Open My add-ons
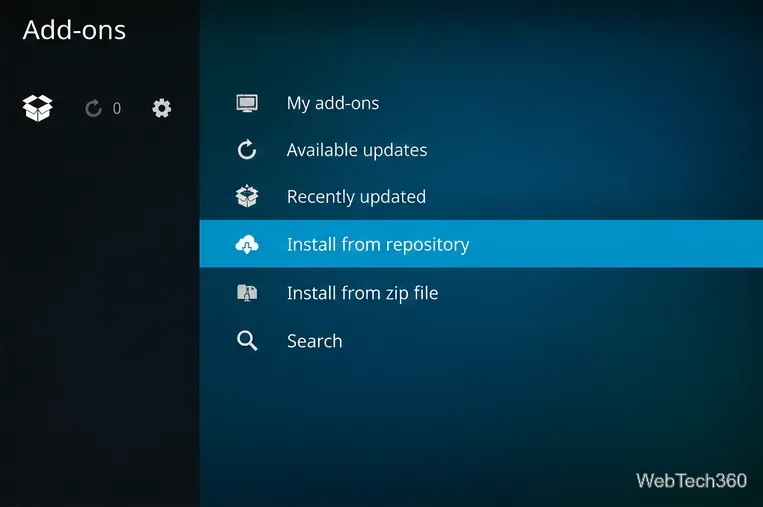This screenshot has width=763, height=507. [481, 103]
